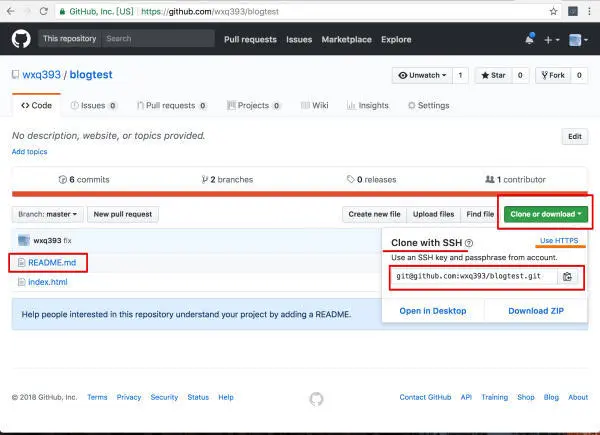Image resolution: width=600 pixels, height=435 pixels.
Task: Click the README.md file icon
Action: (x=21, y=262)
